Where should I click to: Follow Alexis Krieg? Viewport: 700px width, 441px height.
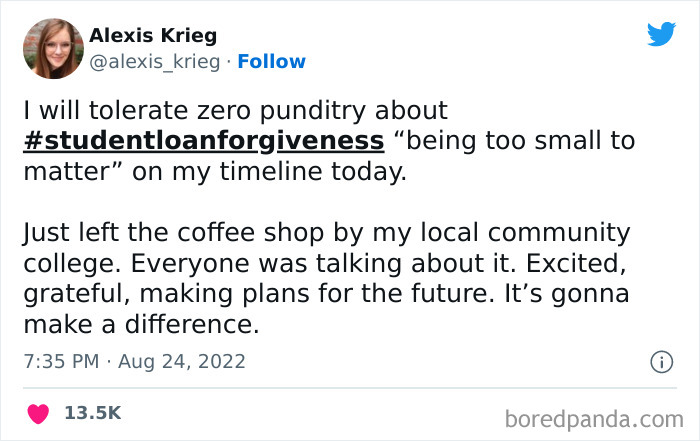(x=274, y=62)
